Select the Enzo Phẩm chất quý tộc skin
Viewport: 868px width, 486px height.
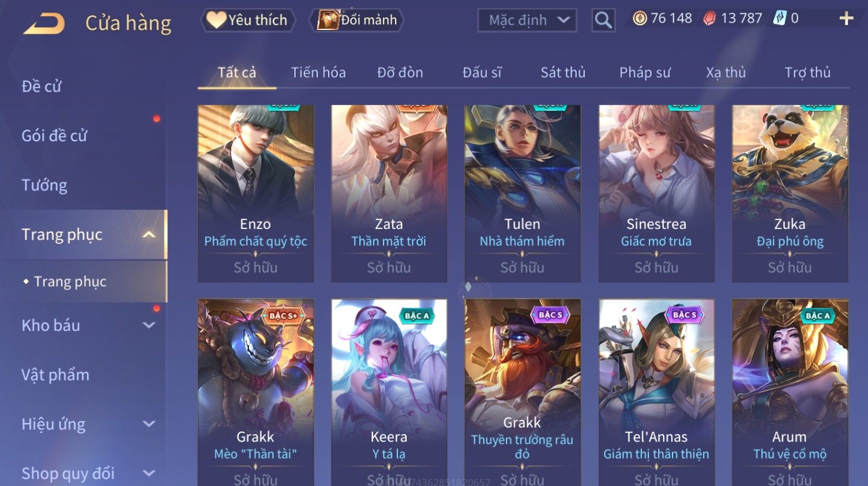[255, 194]
